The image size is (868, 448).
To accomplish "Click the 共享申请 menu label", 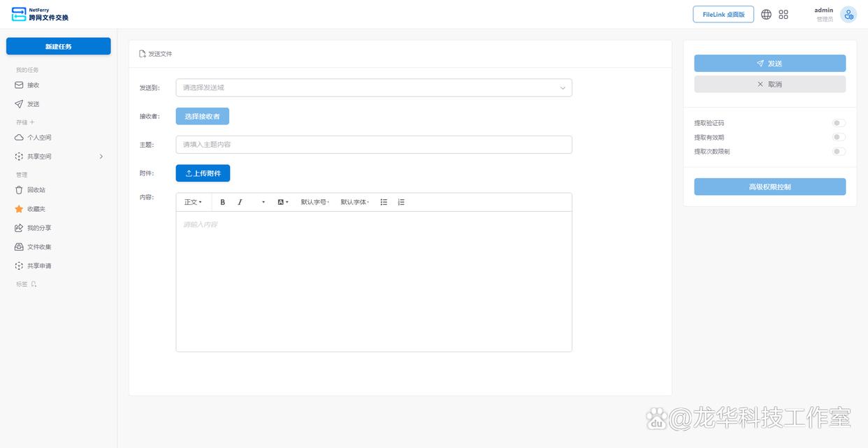I will pos(39,266).
